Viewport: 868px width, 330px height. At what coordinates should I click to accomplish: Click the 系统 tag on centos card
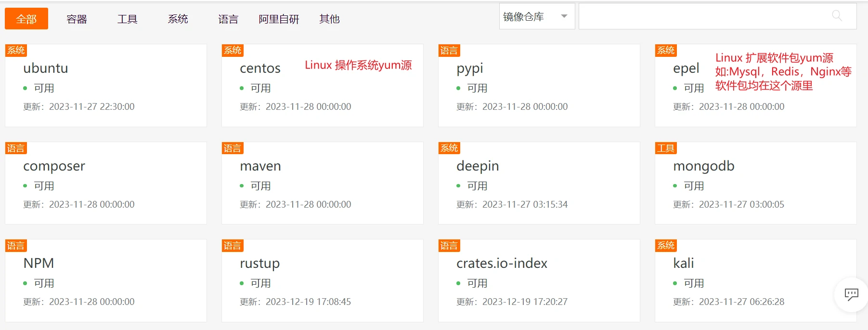tap(233, 51)
